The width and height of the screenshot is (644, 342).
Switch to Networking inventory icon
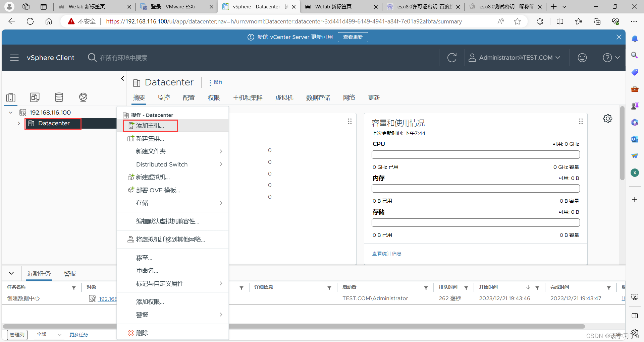pos(83,97)
